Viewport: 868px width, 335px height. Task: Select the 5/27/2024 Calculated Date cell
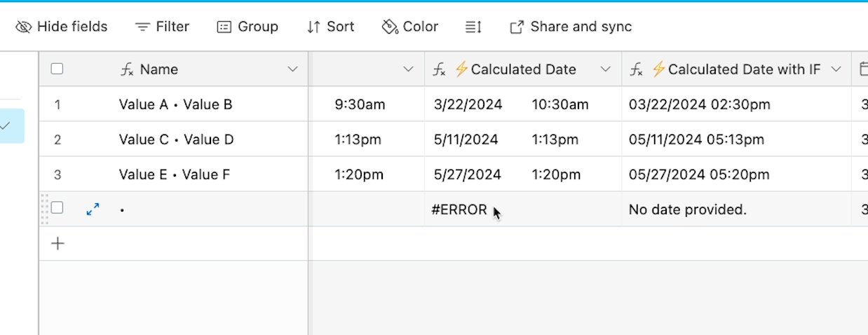[x=523, y=175]
